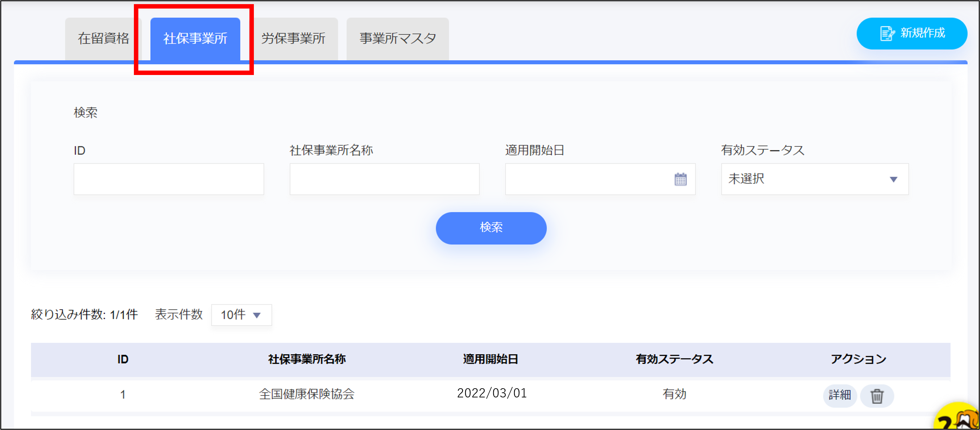Select the 社保事業所 tab
Image resolution: width=980 pixels, height=430 pixels.
[195, 38]
